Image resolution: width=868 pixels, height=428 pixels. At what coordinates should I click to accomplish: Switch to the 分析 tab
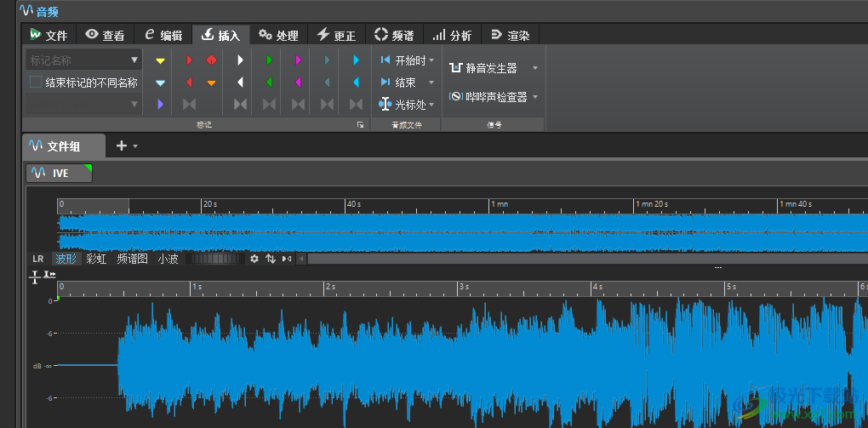pyautogui.click(x=452, y=35)
